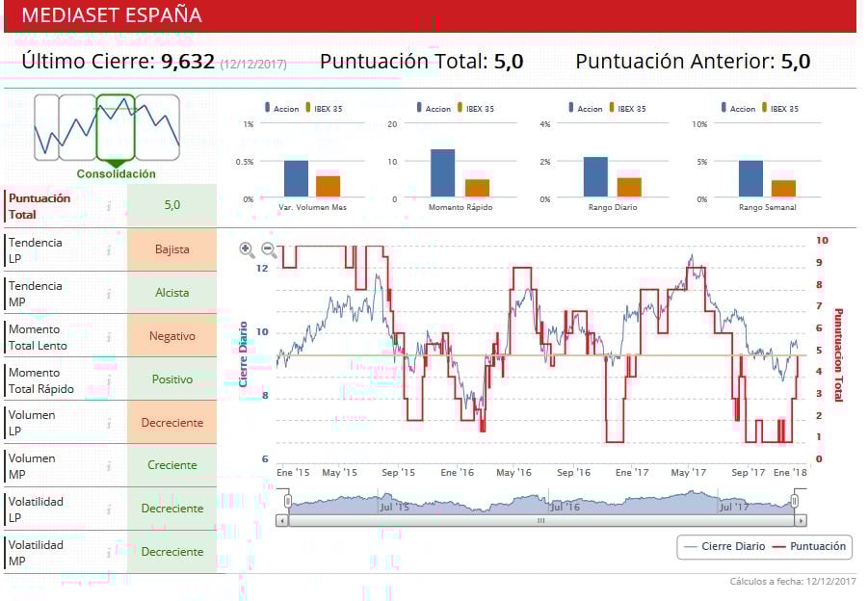Click the Cierre Diario axis title
The width and height of the screenshot is (868, 601).
[243, 354]
